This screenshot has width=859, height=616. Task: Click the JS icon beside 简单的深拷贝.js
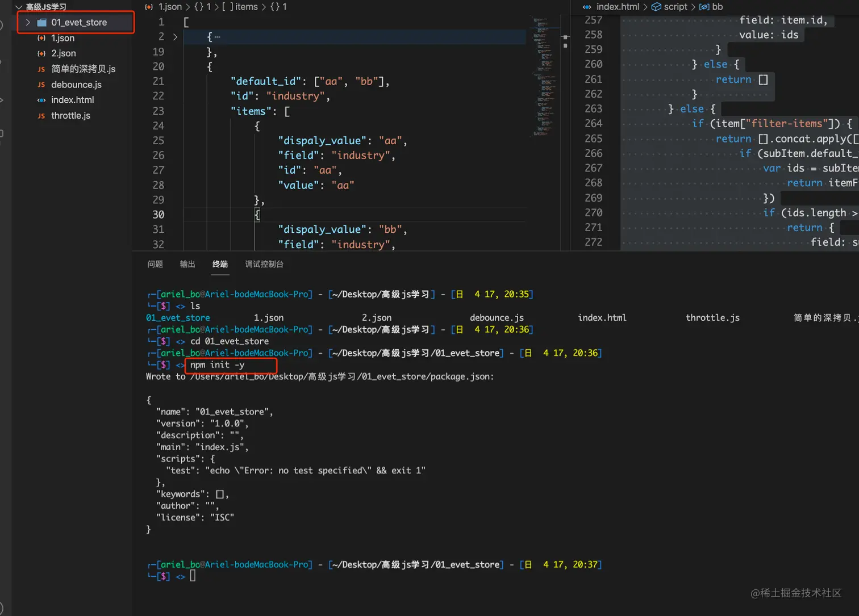click(x=41, y=69)
